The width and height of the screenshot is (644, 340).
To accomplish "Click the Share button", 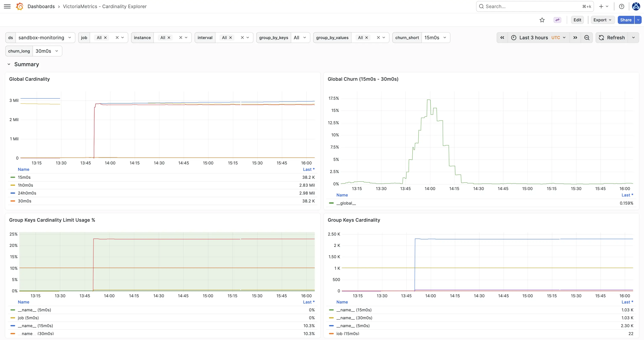I will (x=626, y=20).
